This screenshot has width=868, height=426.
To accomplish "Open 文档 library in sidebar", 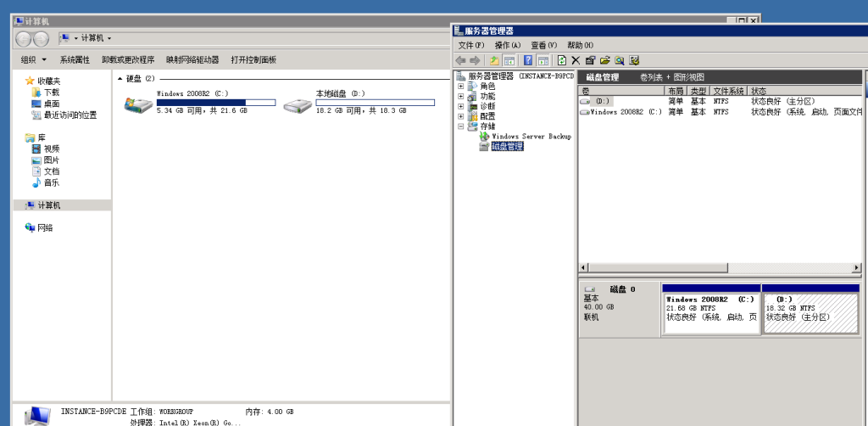I will pyautogui.click(x=52, y=171).
